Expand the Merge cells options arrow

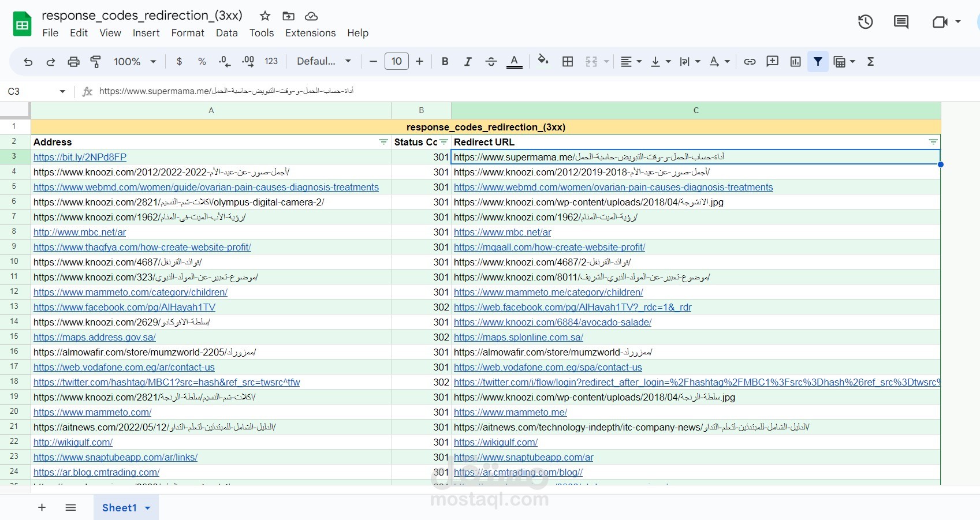606,62
